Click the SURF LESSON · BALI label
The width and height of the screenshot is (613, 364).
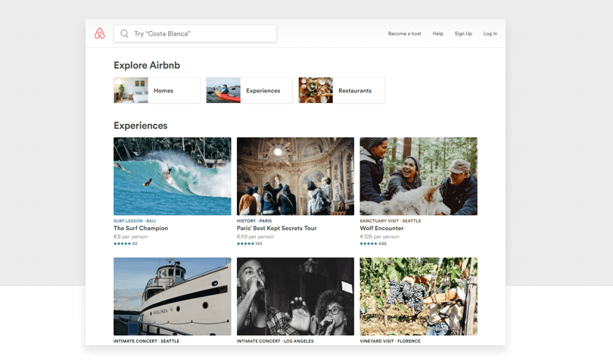point(135,221)
